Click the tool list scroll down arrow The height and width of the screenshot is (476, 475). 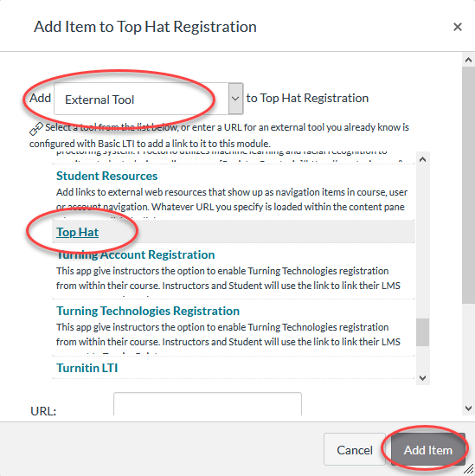422,378
